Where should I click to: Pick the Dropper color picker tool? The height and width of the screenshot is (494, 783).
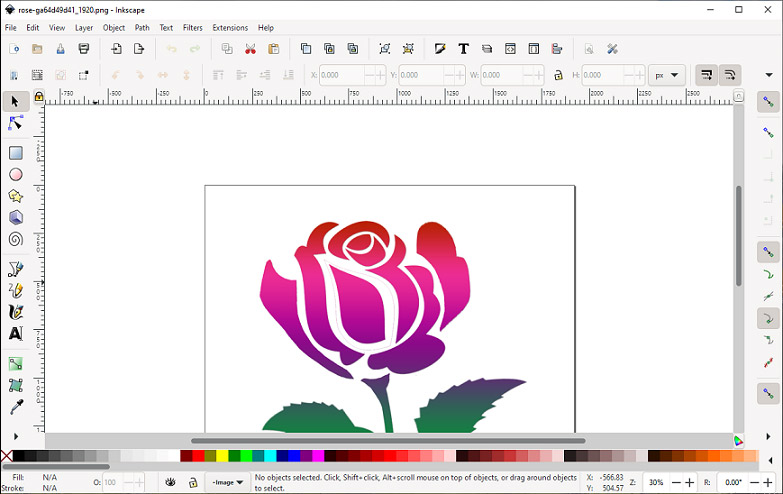[x=15, y=407]
